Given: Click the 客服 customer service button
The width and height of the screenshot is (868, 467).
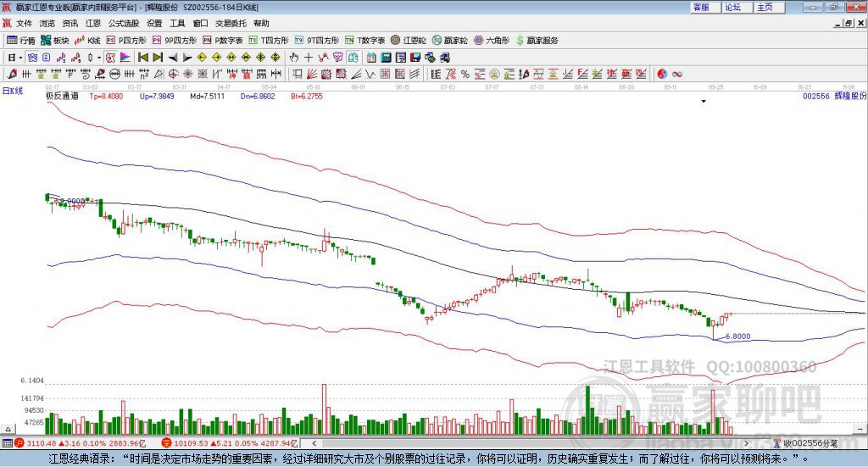Looking at the screenshot, I should 704,7.
